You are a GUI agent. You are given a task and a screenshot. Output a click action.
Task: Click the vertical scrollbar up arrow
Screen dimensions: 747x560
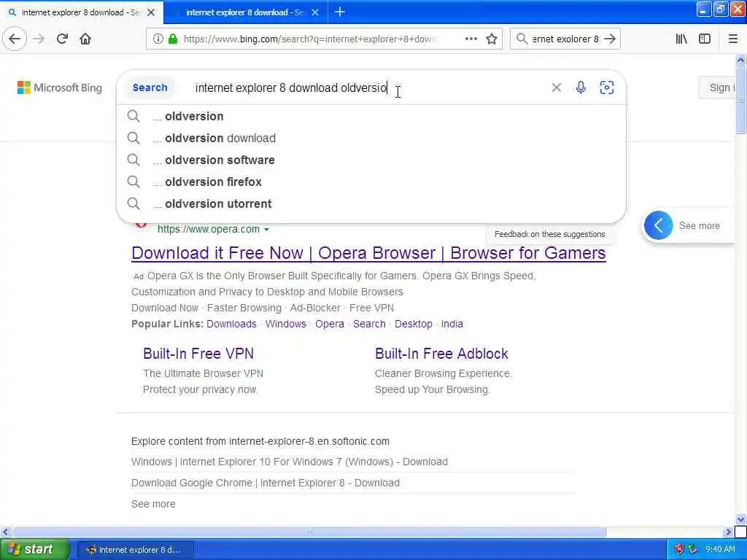coord(740,60)
